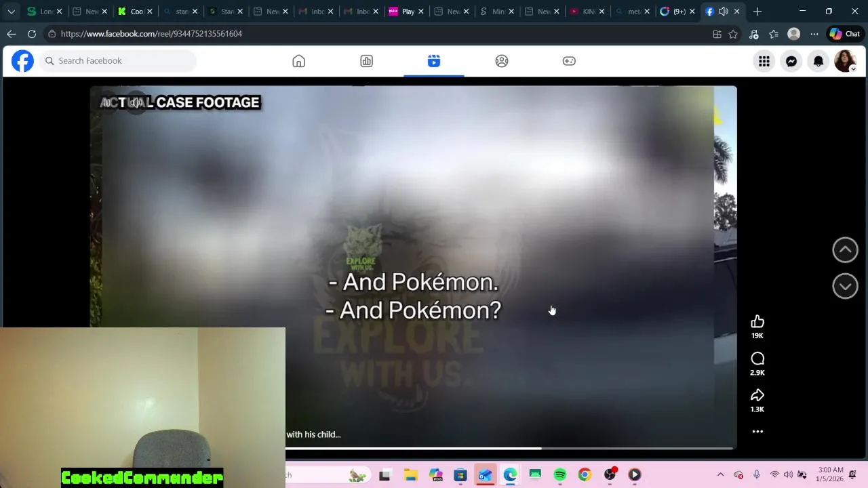Refresh the Facebook page
The height and width of the screenshot is (488, 868).
click(32, 34)
